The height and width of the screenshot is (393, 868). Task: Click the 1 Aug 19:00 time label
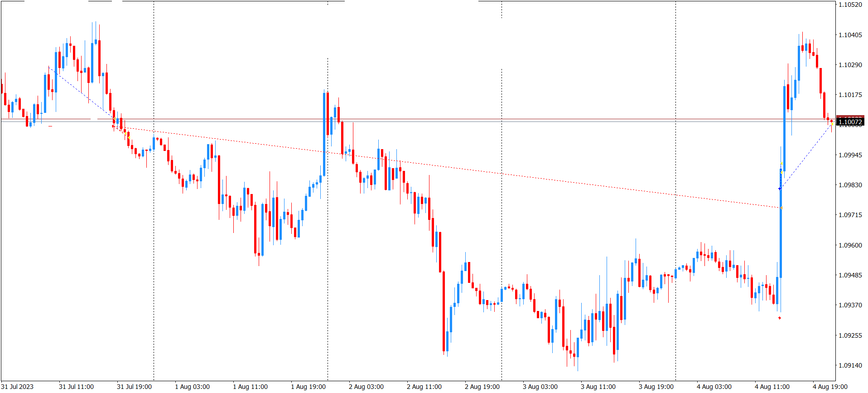(308, 387)
